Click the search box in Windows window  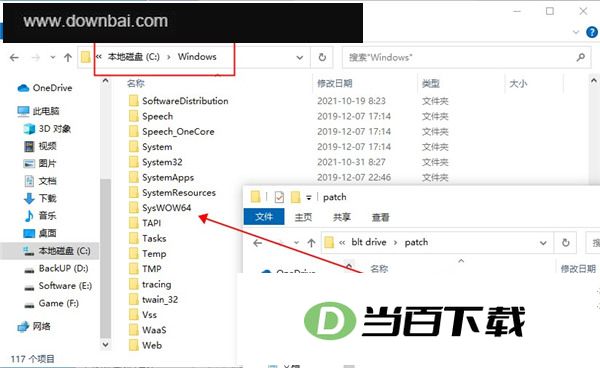pyautogui.click(x=466, y=57)
